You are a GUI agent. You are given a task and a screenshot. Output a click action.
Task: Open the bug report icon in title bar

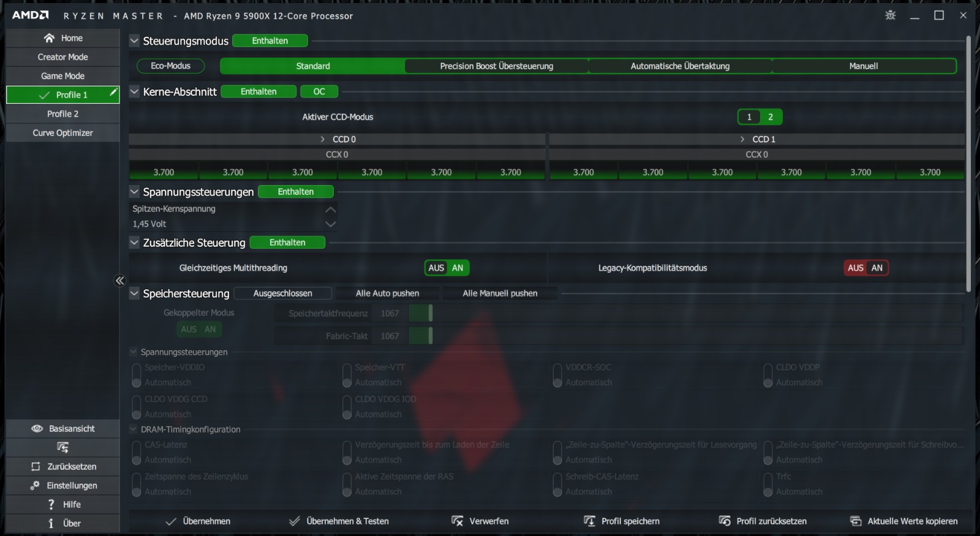pyautogui.click(x=890, y=15)
